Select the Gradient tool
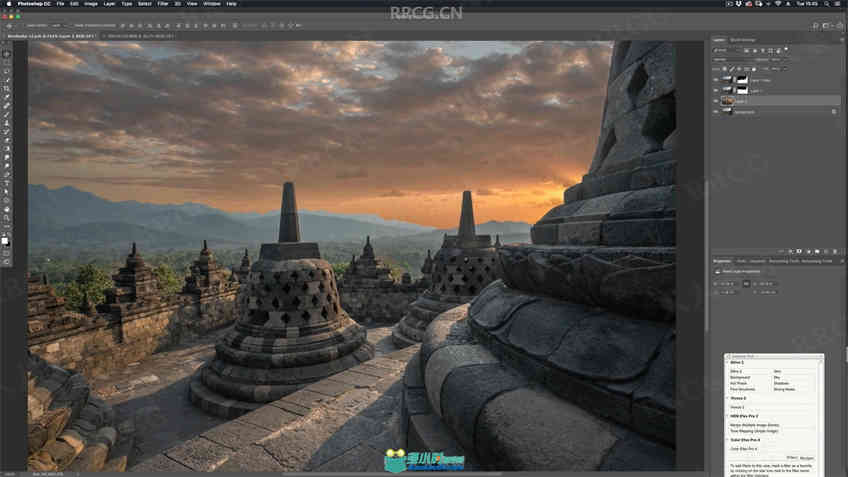 point(6,149)
